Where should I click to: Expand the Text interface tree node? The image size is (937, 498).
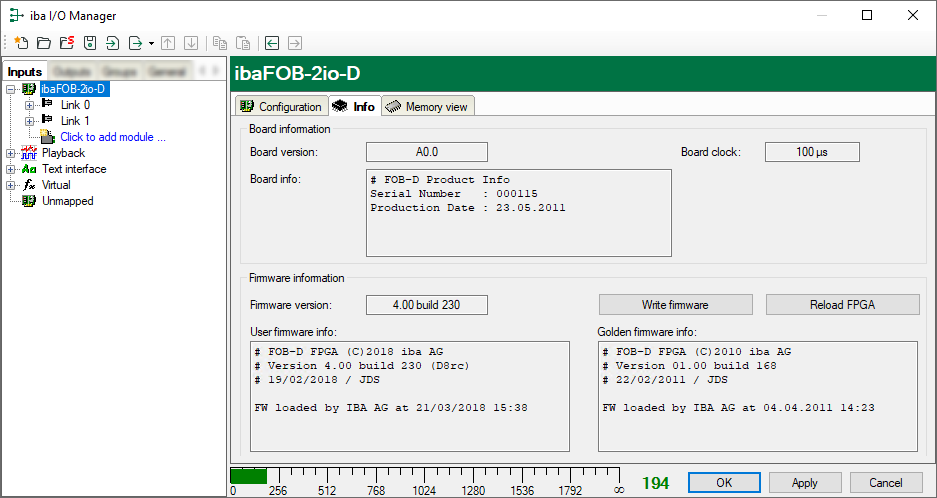[x=11, y=169]
